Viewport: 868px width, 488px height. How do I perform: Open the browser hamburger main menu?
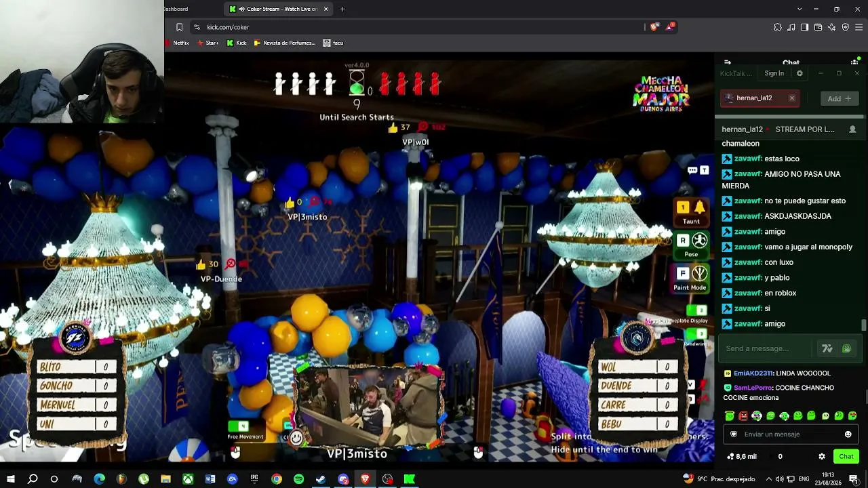coord(859,27)
